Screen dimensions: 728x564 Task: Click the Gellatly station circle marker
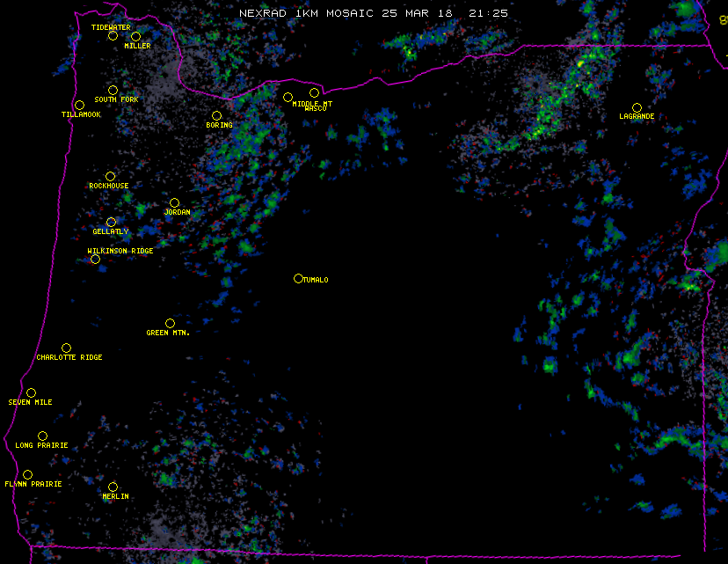[x=111, y=223]
